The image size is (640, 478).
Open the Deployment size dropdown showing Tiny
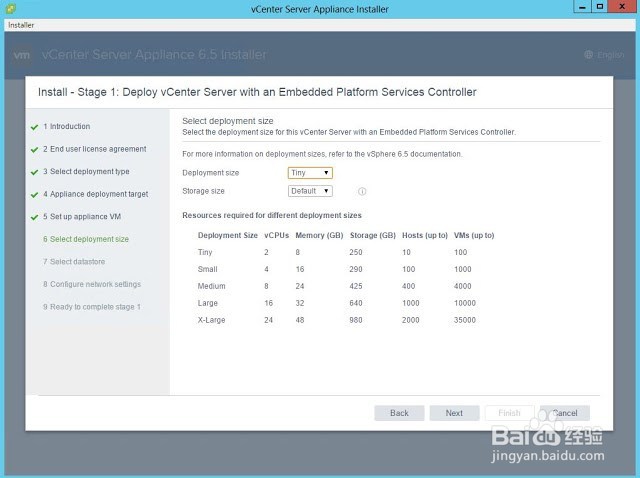[x=310, y=173]
